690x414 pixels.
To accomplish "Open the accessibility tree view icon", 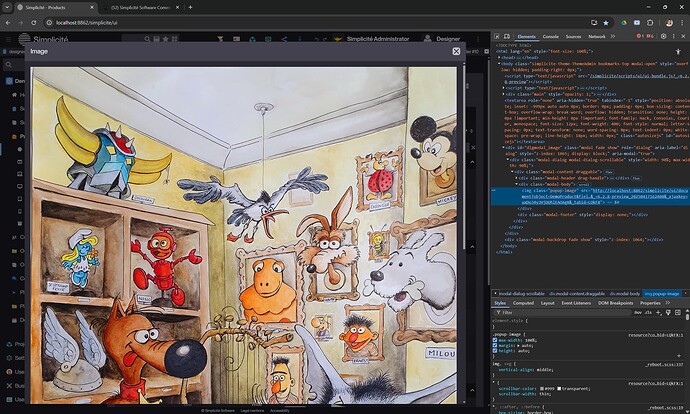I will tap(678, 52).
